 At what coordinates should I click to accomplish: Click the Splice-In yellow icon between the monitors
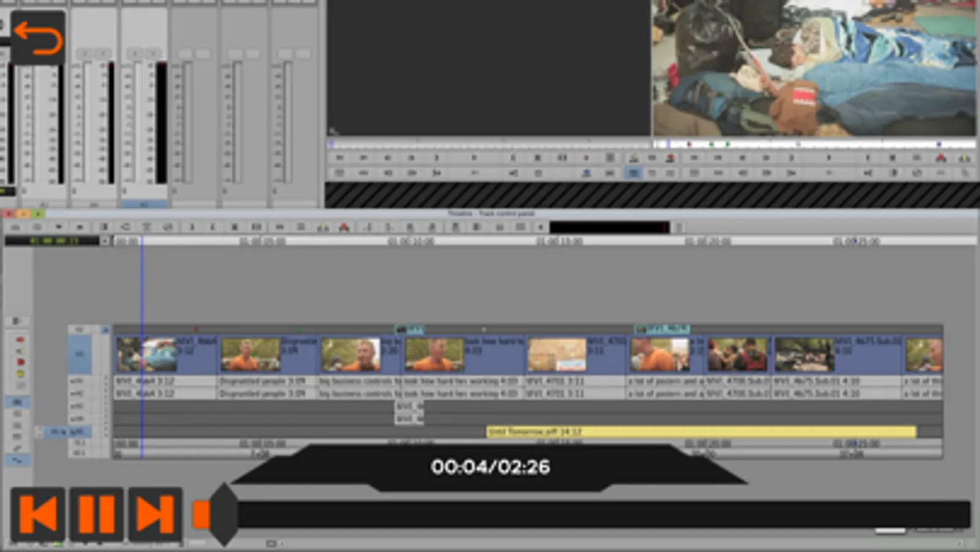[x=634, y=158]
